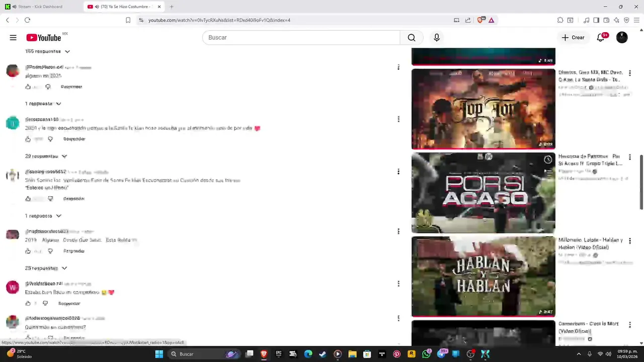Click the page vertical scrollbar
The width and height of the screenshot is (644, 362).
pos(641,183)
